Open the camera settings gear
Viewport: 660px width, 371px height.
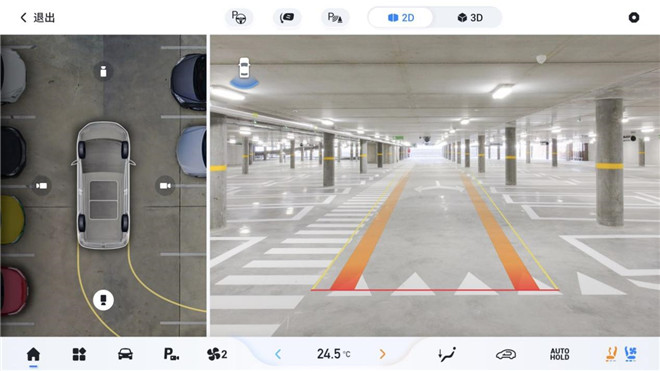click(x=633, y=18)
